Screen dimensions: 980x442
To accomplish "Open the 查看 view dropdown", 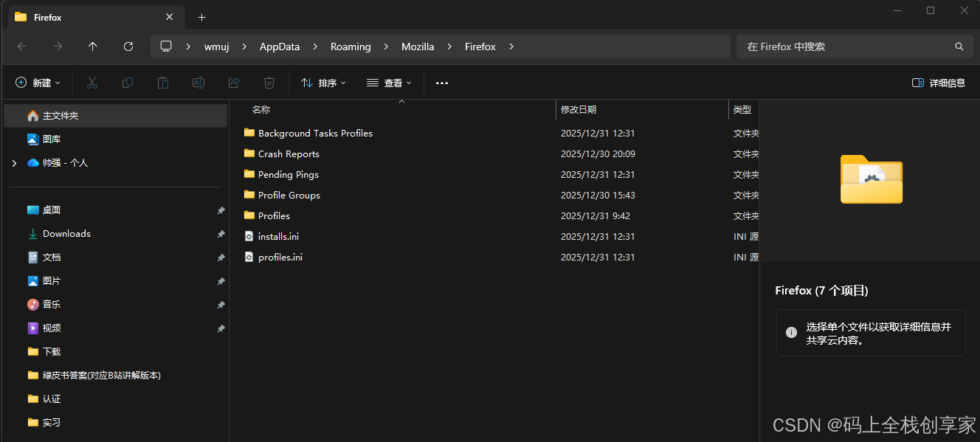I will pos(389,83).
